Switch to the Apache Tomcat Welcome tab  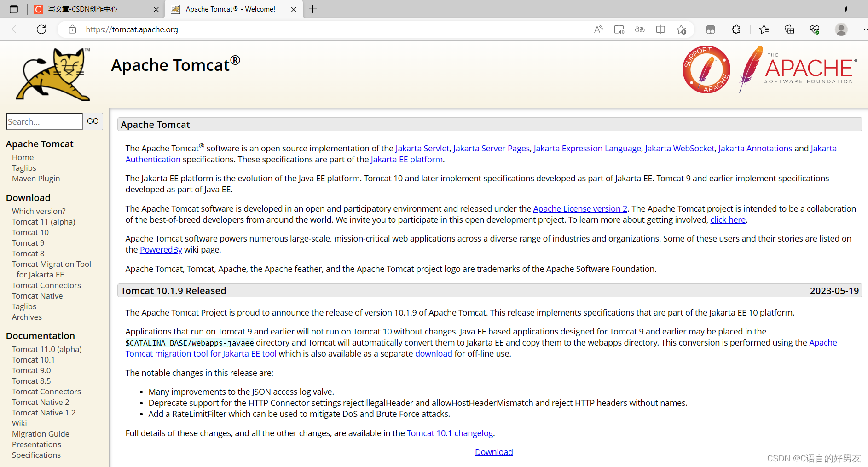pyautogui.click(x=229, y=9)
